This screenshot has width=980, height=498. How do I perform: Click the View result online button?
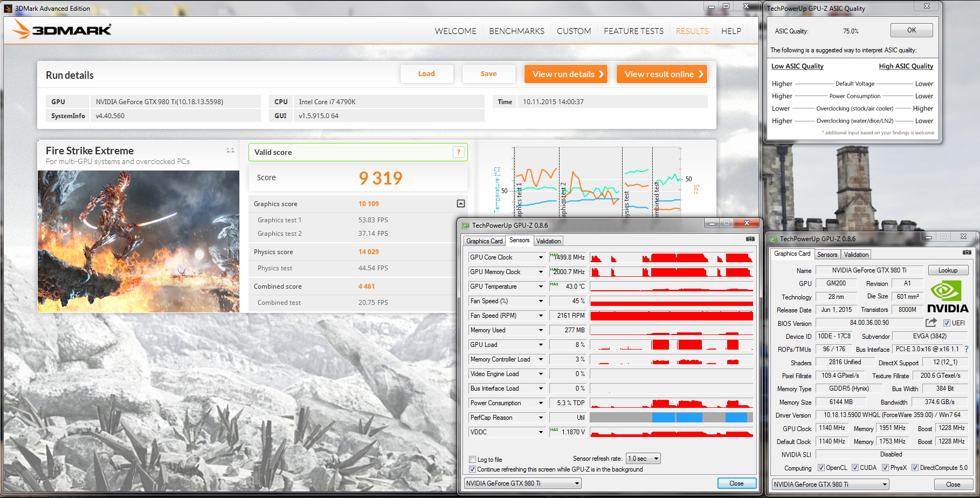(662, 74)
